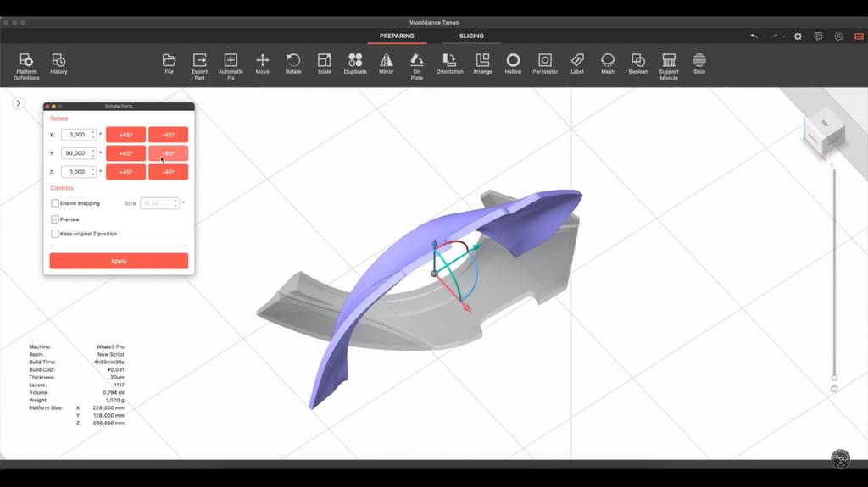Run Automatic Fix

231,66
